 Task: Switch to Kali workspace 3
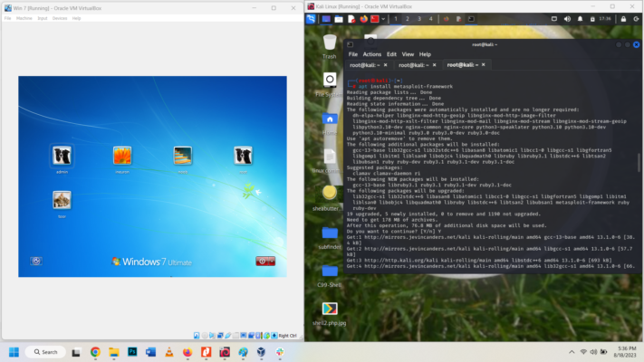click(419, 19)
